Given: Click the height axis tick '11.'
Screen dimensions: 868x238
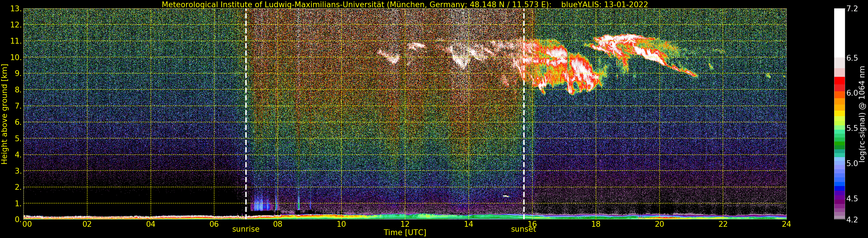Looking at the screenshot, I should point(16,41).
